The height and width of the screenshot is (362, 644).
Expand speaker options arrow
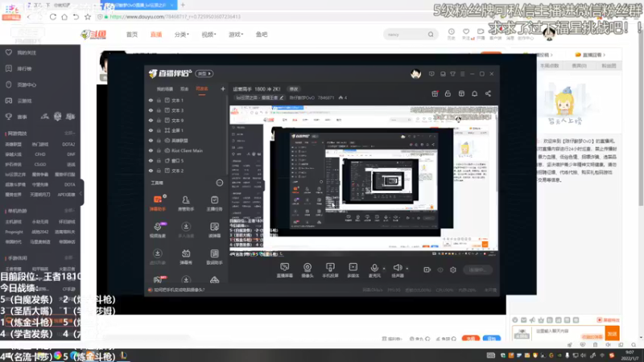click(x=407, y=269)
